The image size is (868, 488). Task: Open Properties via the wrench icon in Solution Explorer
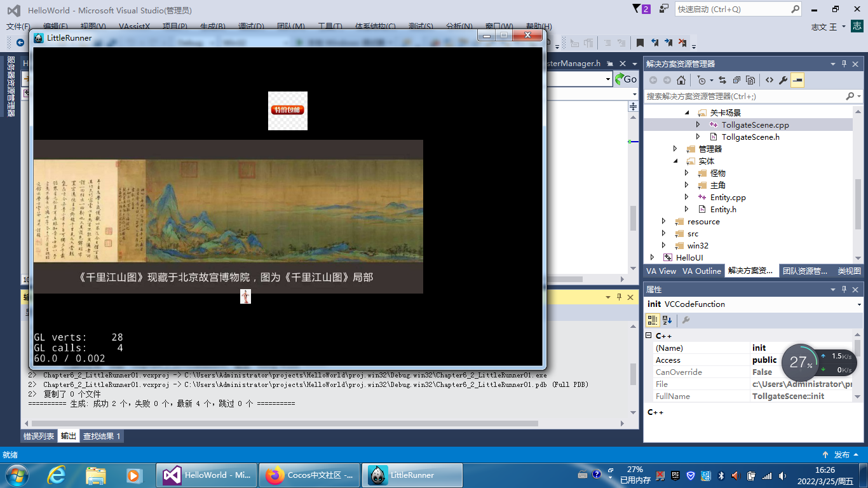click(x=783, y=80)
